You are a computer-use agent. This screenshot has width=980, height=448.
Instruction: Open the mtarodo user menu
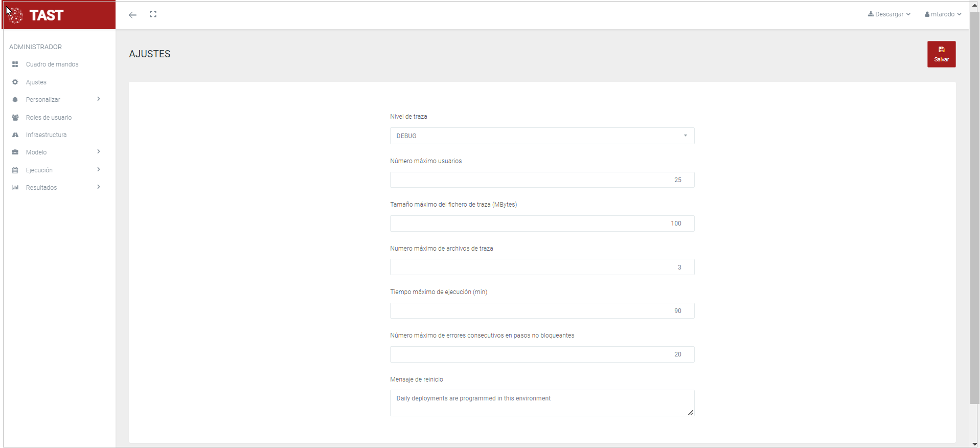pos(943,14)
